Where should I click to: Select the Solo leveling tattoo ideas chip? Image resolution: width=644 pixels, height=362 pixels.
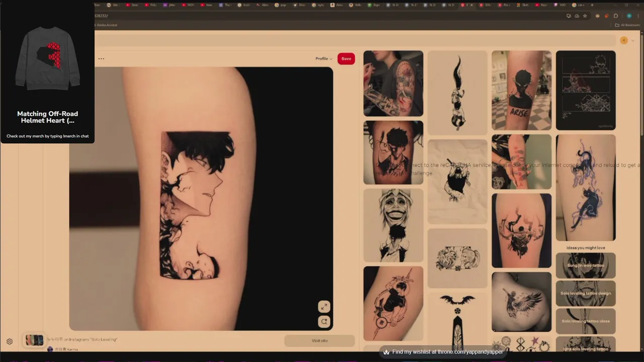click(x=586, y=321)
